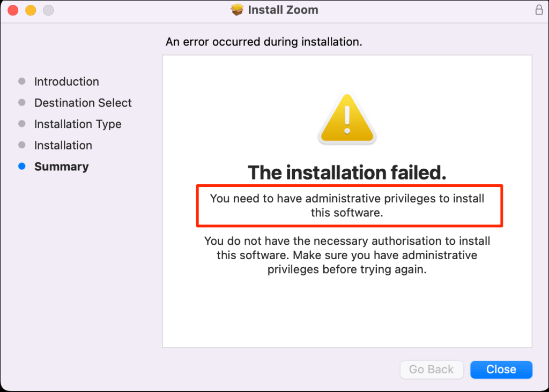Click the lock icon in title bar
The image size is (549, 392).
click(x=539, y=10)
